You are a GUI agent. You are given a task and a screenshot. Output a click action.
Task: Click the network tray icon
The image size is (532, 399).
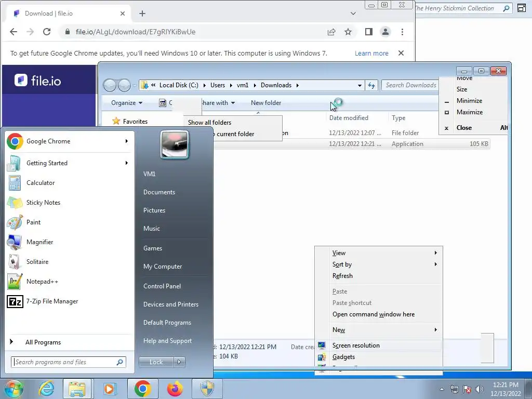(454, 389)
